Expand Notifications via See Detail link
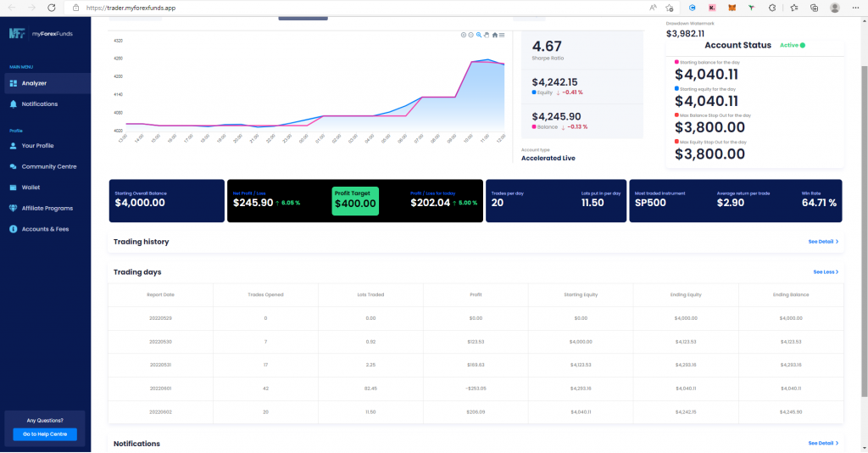The height and width of the screenshot is (453, 868). click(x=822, y=443)
